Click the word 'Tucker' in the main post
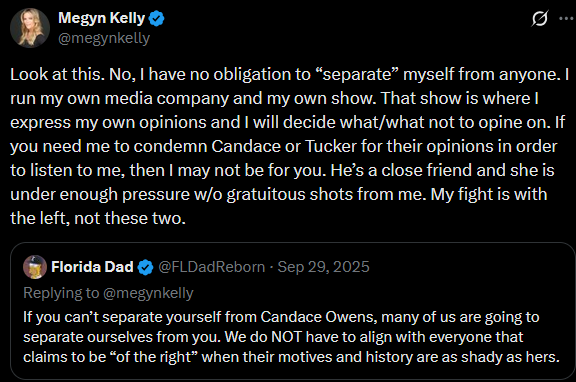 331,147
